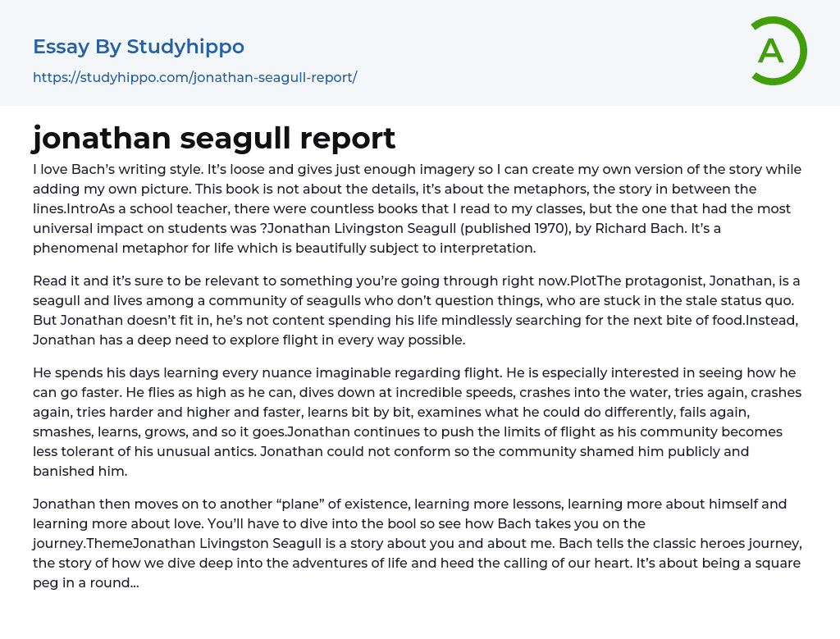Click the paragraph starting "Jonathan then moves on"
This screenshot has width=840, height=639.
point(417,543)
